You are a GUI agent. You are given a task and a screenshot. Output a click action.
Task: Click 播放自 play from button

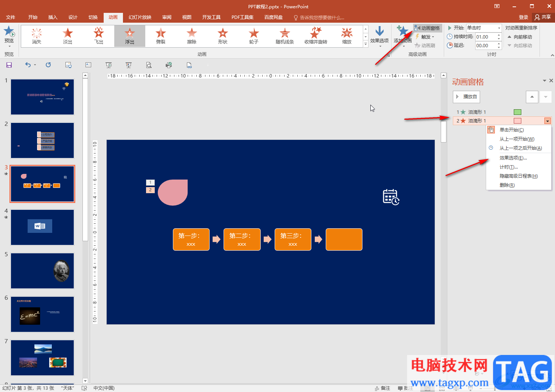(x=466, y=97)
